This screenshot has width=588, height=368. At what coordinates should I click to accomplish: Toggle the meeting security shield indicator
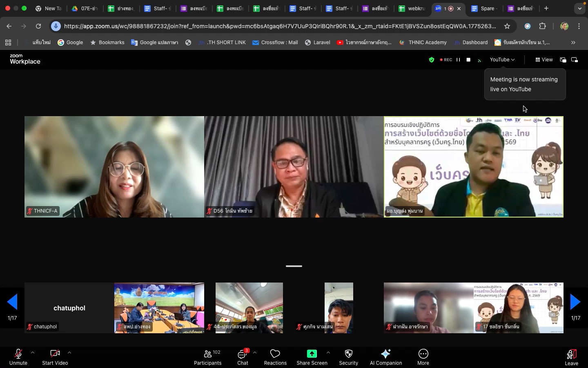coord(432,60)
